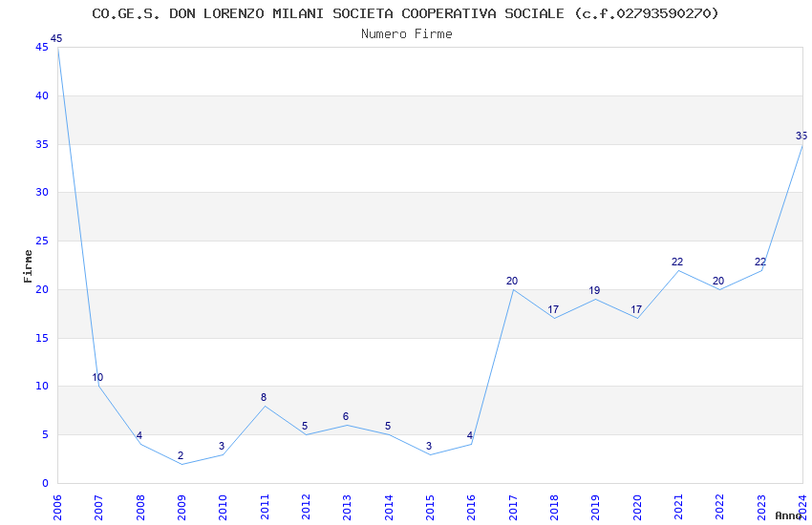812x525 pixels.
Task: Click data label 3 at the 2010 point
Action: pyautogui.click(x=222, y=446)
